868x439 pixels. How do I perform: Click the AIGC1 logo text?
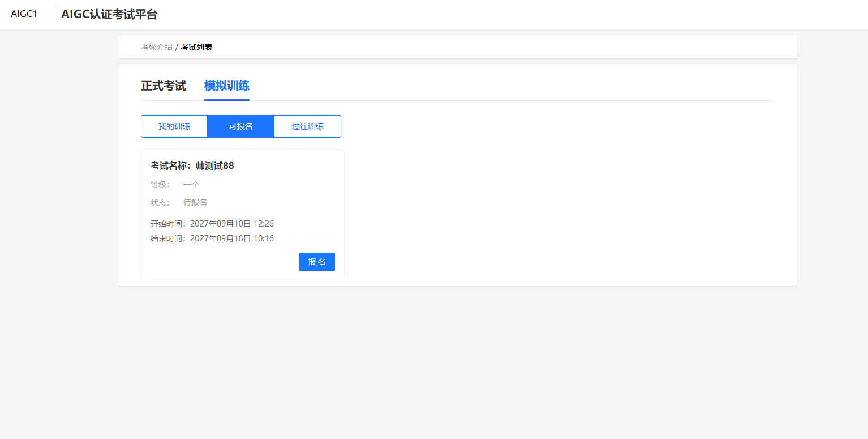24,14
